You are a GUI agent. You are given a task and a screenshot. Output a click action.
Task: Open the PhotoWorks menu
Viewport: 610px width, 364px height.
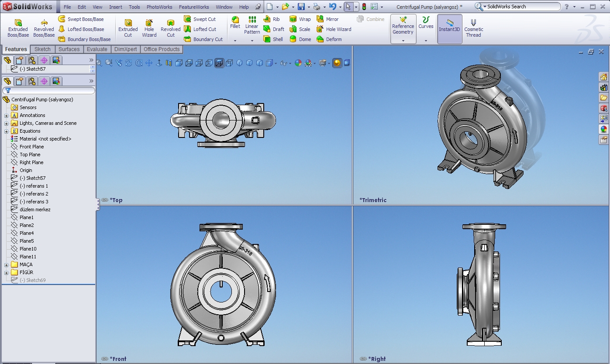159,7
